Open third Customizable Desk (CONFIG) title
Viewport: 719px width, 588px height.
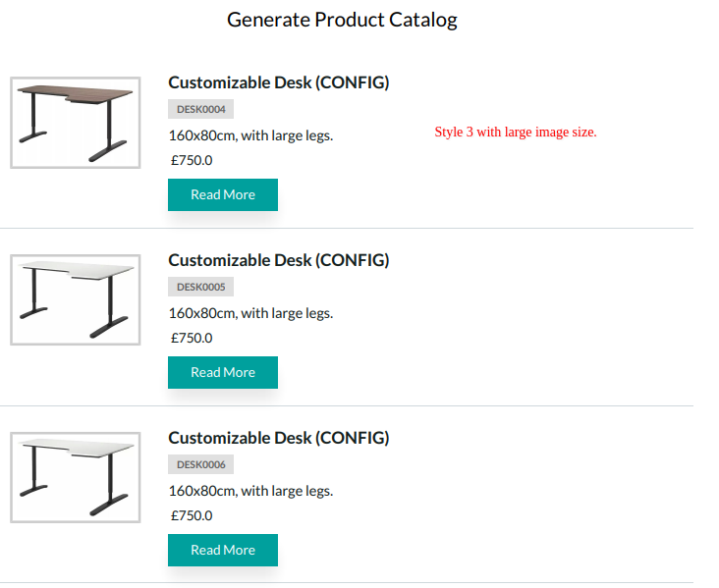tap(279, 438)
